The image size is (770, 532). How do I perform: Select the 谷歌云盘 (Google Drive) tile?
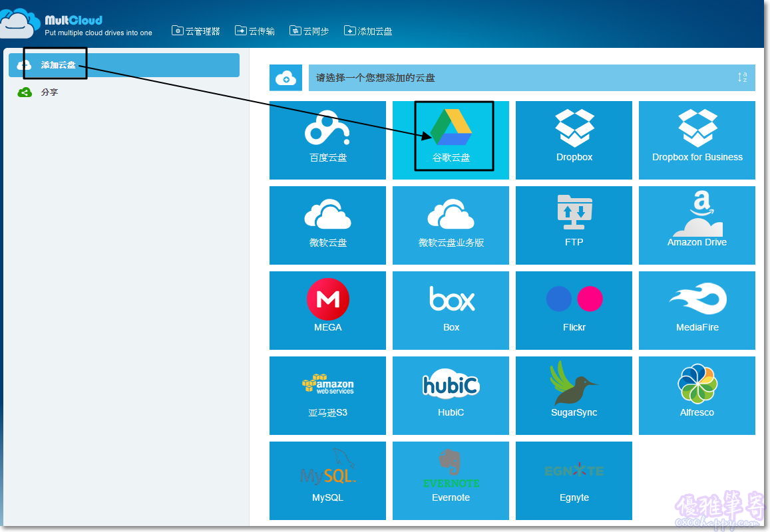pos(451,140)
